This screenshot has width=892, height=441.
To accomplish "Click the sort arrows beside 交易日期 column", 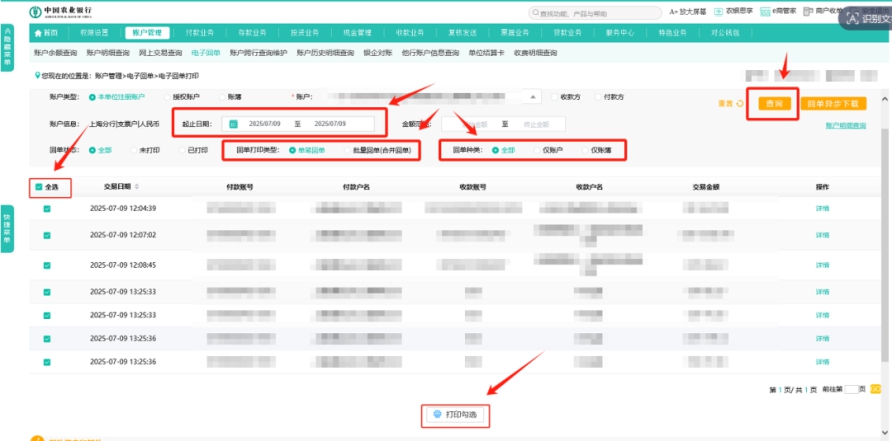I will pyautogui.click(x=137, y=187).
